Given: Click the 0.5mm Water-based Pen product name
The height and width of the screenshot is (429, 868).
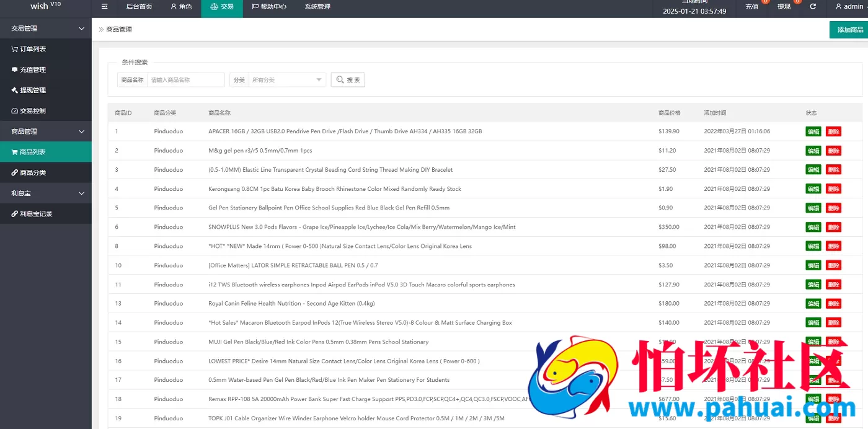Looking at the screenshot, I should tap(329, 380).
